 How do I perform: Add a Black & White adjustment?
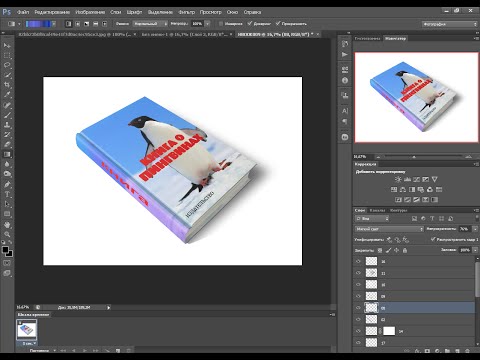(x=412, y=190)
